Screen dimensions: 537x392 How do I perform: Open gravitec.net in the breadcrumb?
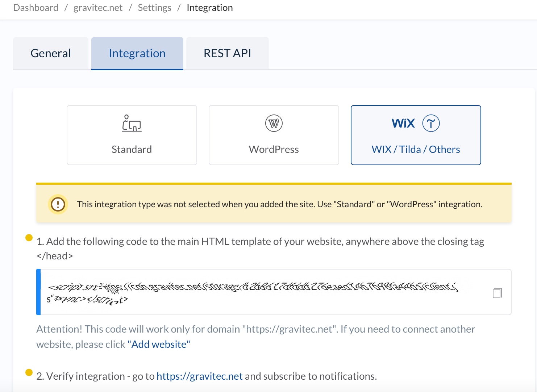point(98,8)
